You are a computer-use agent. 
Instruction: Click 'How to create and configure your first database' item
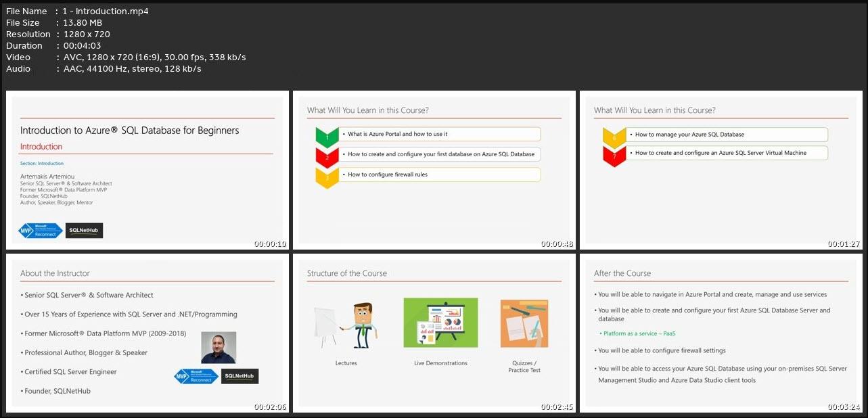pos(441,154)
